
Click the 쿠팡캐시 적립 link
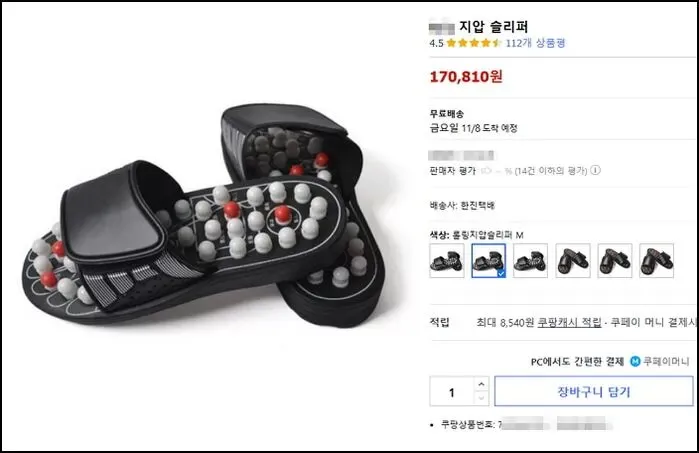(x=569, y=322)
